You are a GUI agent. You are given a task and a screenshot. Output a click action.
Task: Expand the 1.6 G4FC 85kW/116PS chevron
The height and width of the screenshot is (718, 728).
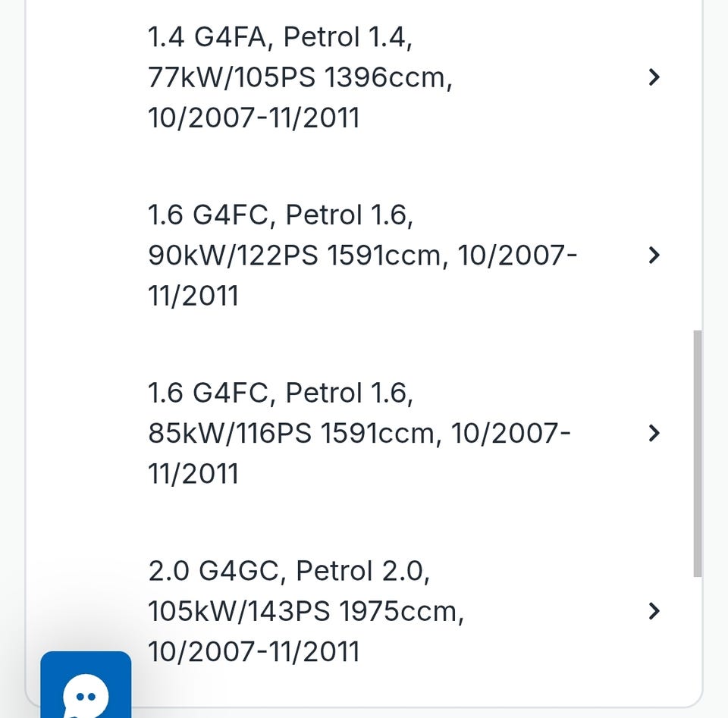point(654,432)
